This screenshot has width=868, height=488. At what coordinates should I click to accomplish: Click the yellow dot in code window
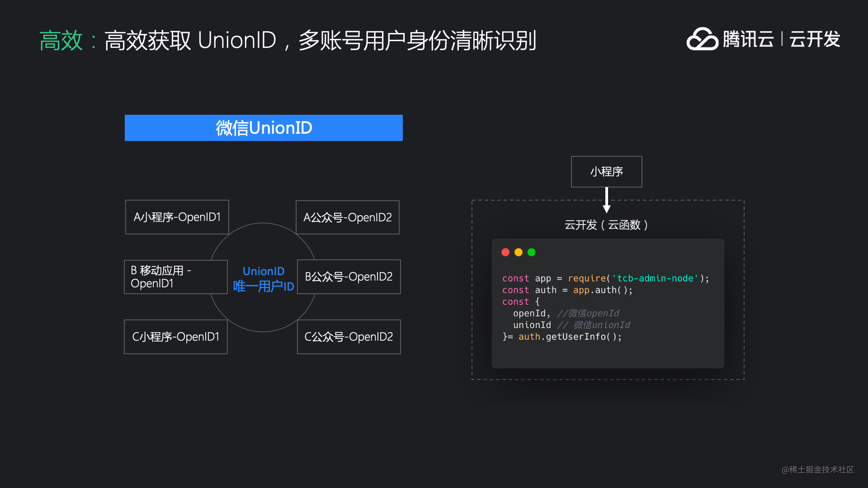(x=519, y=252)
